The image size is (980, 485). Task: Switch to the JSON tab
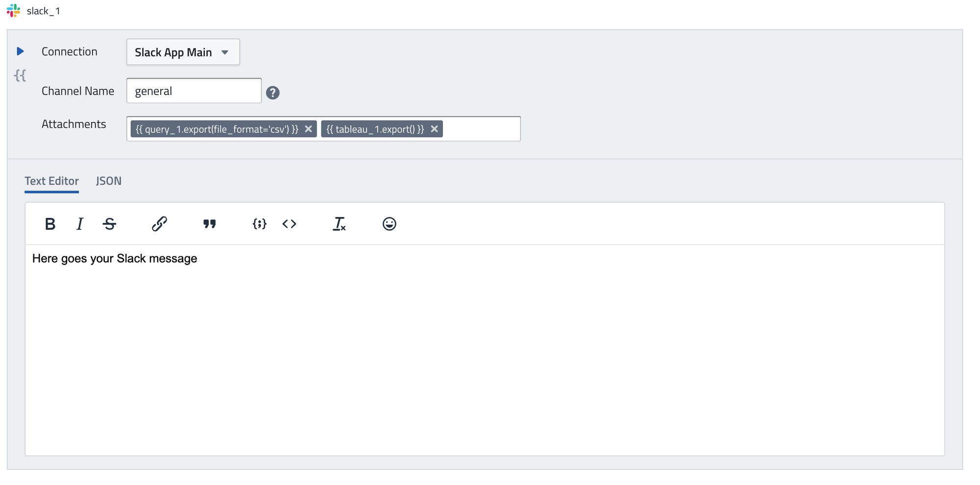(108, 181)
